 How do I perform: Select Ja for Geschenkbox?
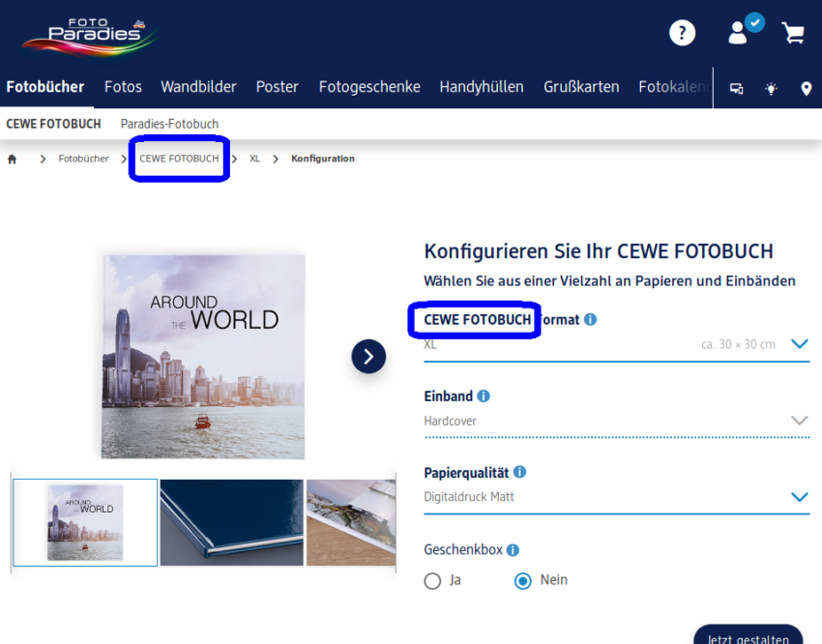tap(432, 580)
